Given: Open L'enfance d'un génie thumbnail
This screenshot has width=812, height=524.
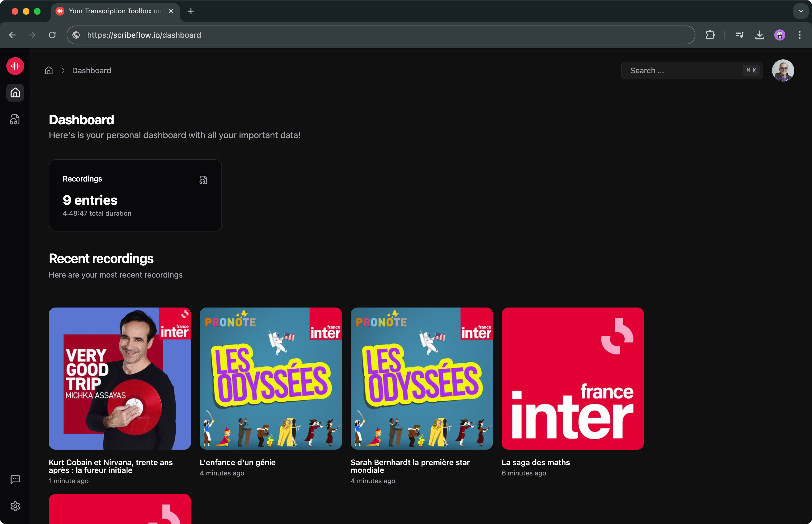Looking at the screenshot, I should (271, 378).
